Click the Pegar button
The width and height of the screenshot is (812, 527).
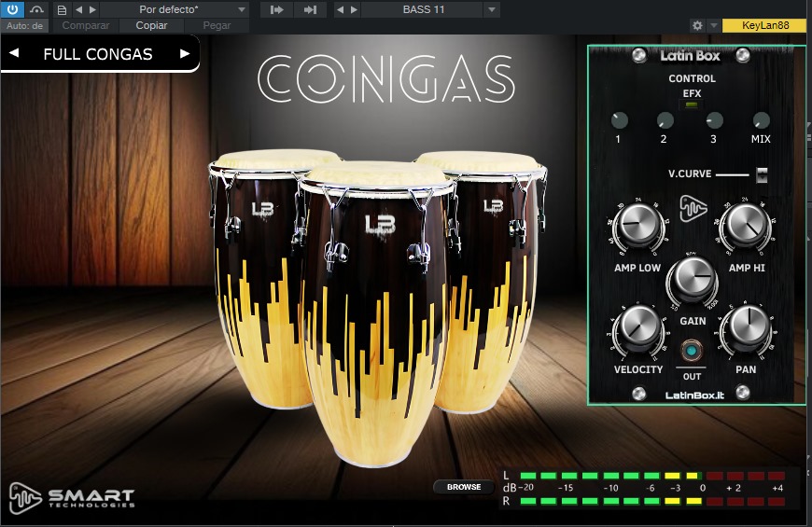[x=217, y=25]
